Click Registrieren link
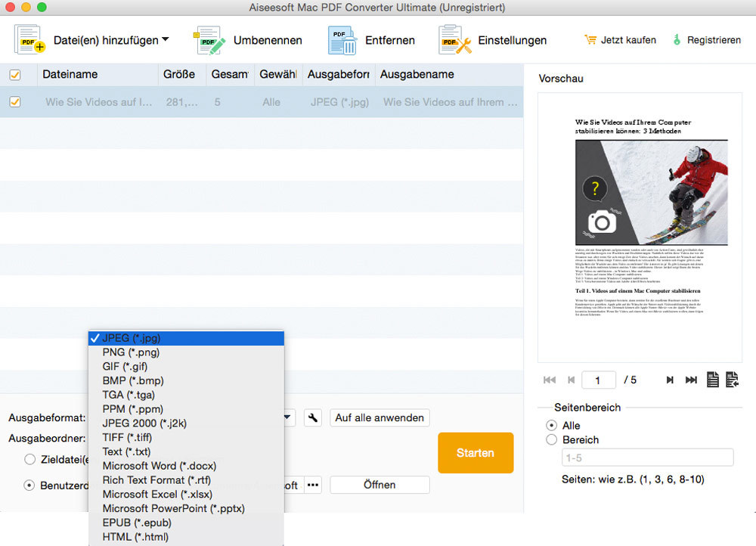This screenshot has height=546, width=756. tap(714, 40)
